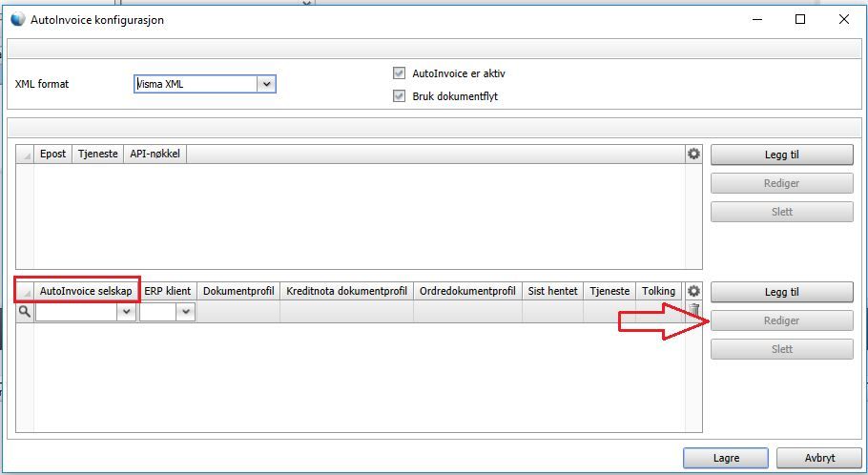This screenshot has height=475, width=868.
Task: Open settings gear of the AutoInvoice selskap grid
Action: pyautogui.click(x=693, y=291)
